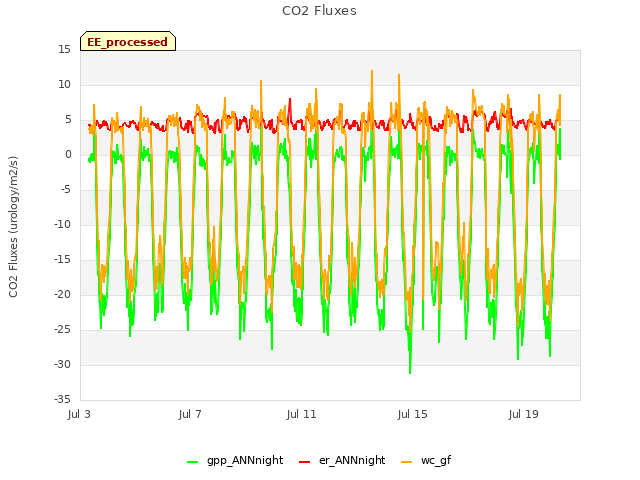Click the tallest orange peak near 12

(x=372, y=72)
